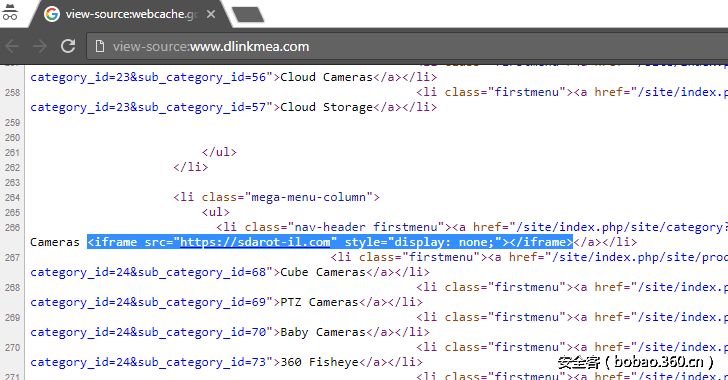Click the href link on line 268

tap(683, 287)
